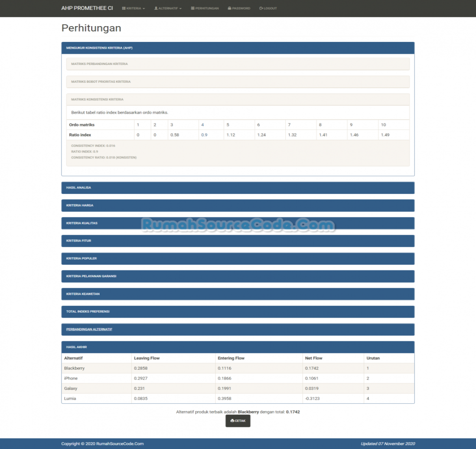This screenshot has height=449, width=476.
Task: Click the Kriteria grid icon in navbar
Action: (124, 8)
